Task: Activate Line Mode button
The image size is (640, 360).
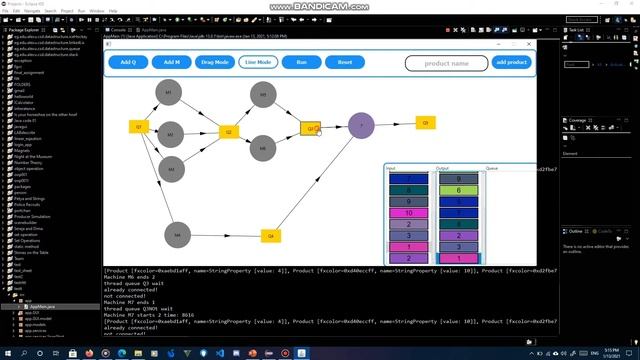Action: pos(258,62)
